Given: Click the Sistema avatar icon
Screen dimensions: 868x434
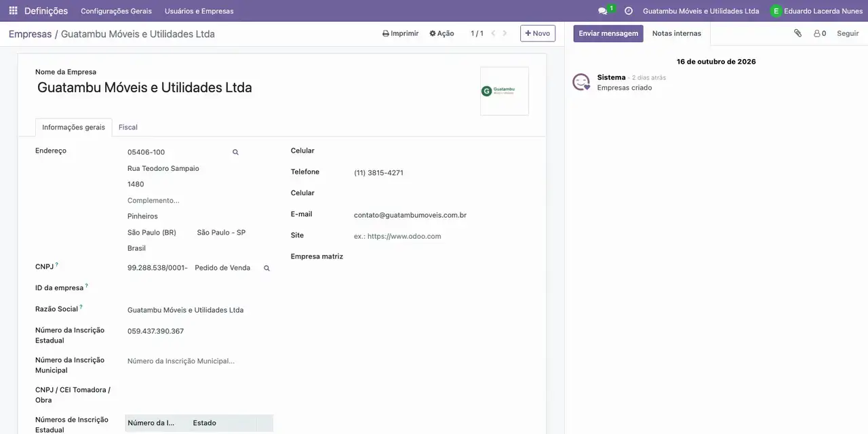Looking at the screenshot, I should [x=581, y=82].
